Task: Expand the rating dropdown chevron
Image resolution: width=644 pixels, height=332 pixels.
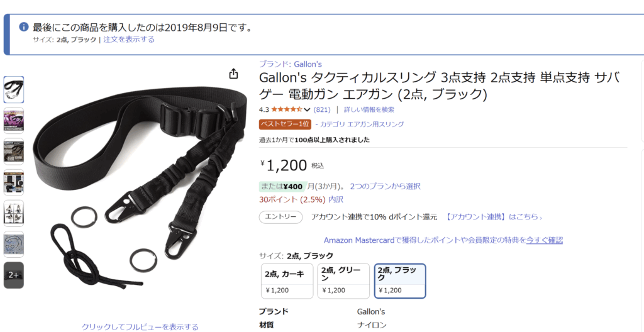Action: click(306, 109)
